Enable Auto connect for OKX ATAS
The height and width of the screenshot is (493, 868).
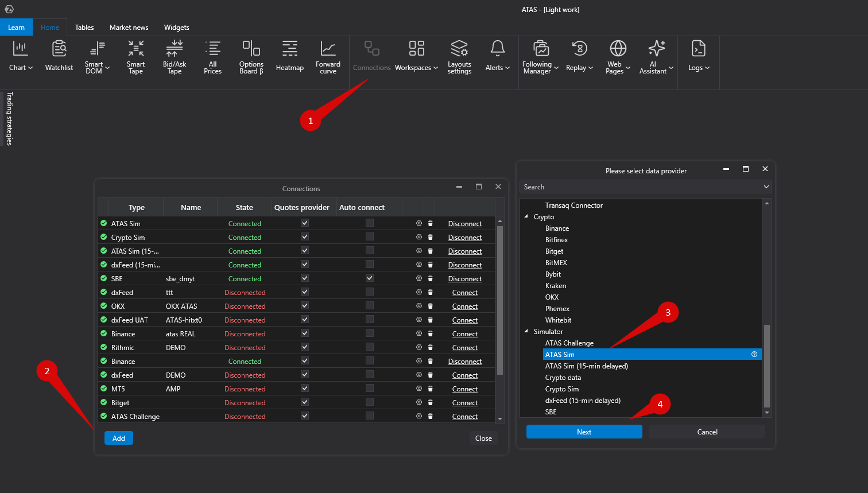click(370, 305)
